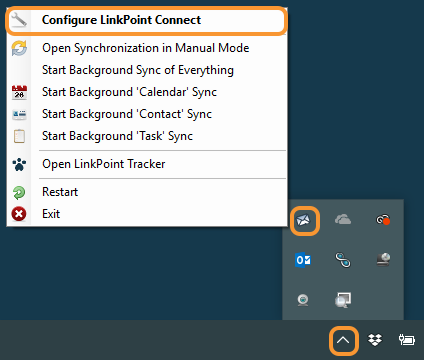Click the Outlook tray icon
424x360 pixels.
point(303,260)
